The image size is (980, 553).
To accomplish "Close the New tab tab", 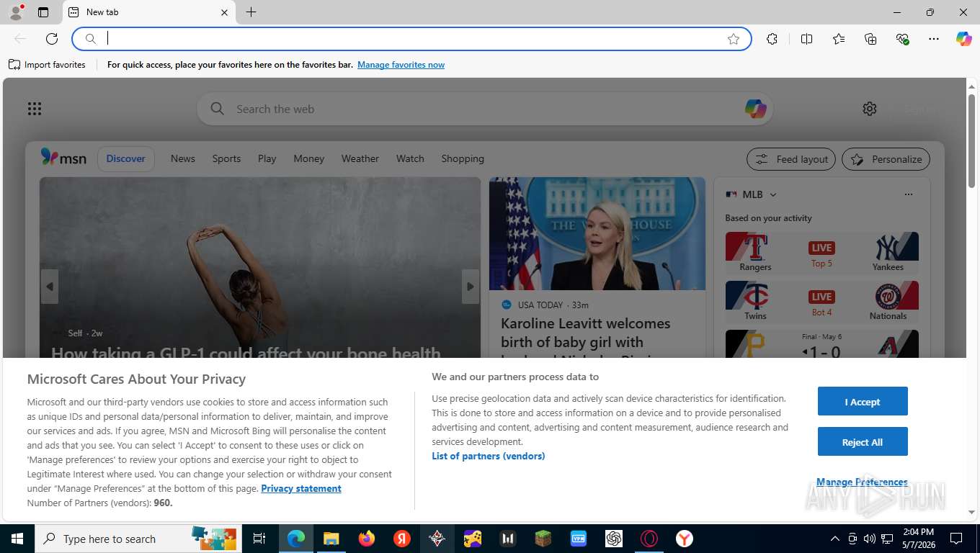I will (224, 12).
